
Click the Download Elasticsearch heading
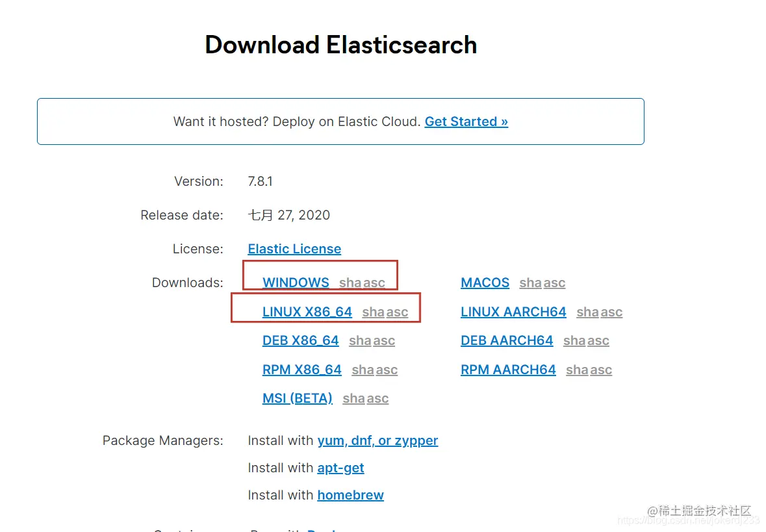[340, 45]
